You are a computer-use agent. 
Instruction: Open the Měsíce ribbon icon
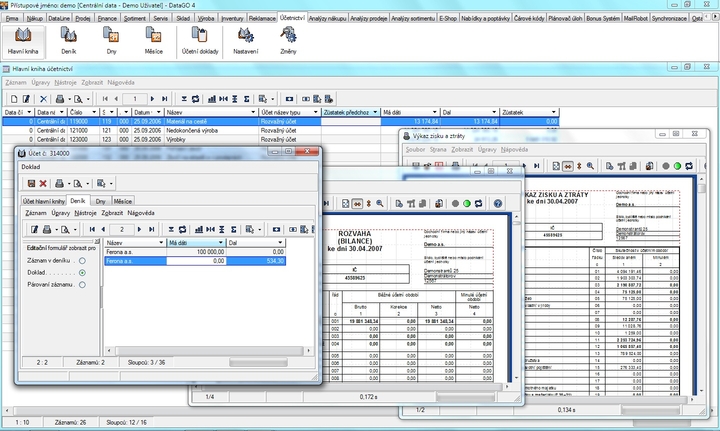click(153, 41)
